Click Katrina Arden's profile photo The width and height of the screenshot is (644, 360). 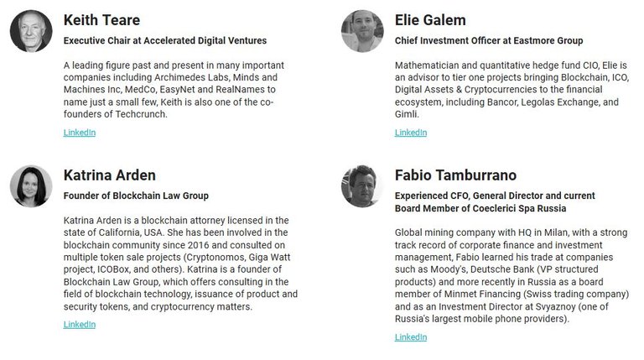pos(31,186)
